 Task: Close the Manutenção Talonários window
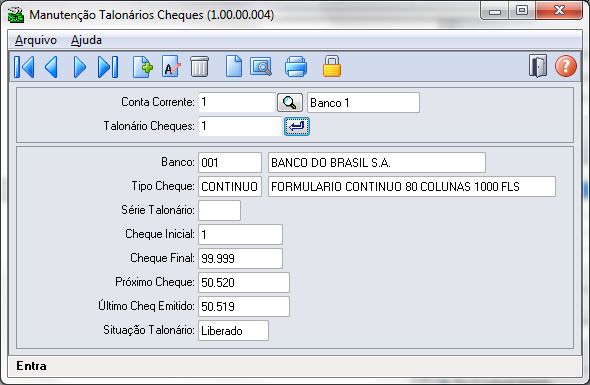(x=559, y=11)
